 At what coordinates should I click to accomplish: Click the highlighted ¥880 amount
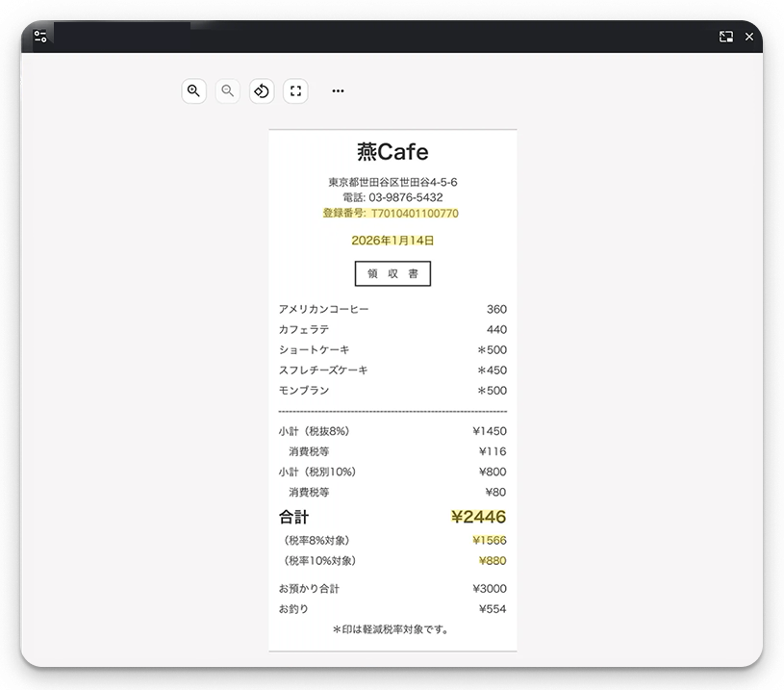[x=493, y=561]
